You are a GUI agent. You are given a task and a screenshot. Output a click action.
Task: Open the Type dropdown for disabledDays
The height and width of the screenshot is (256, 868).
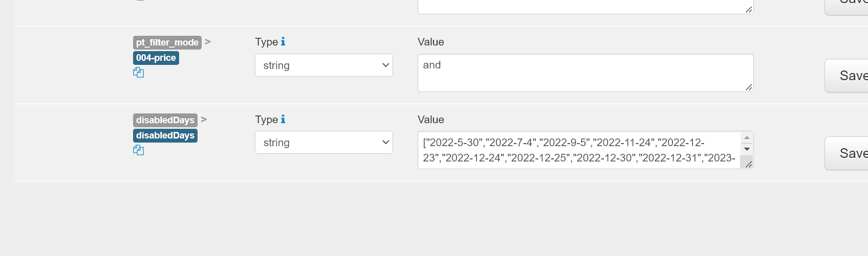click(323, 143)
